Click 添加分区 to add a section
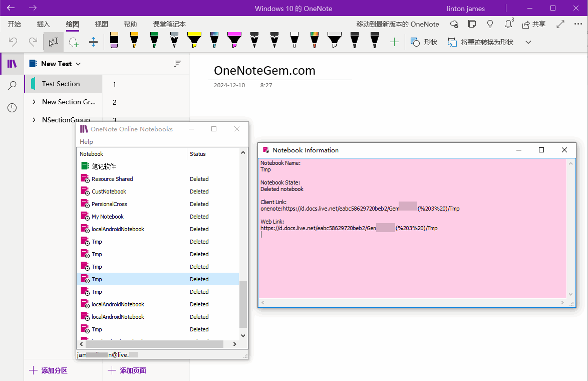Screen dimensions: 588x381 pos(49,370)
